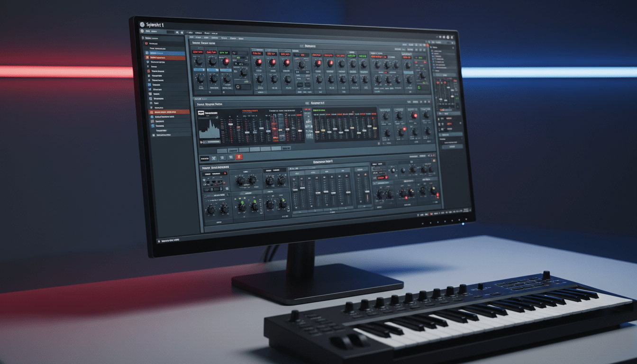Select the crossed-arrows icon near the lower toolbar
The width and height of the screenshot is (637, 364).
pyautogui.click(x=213, y=158)
